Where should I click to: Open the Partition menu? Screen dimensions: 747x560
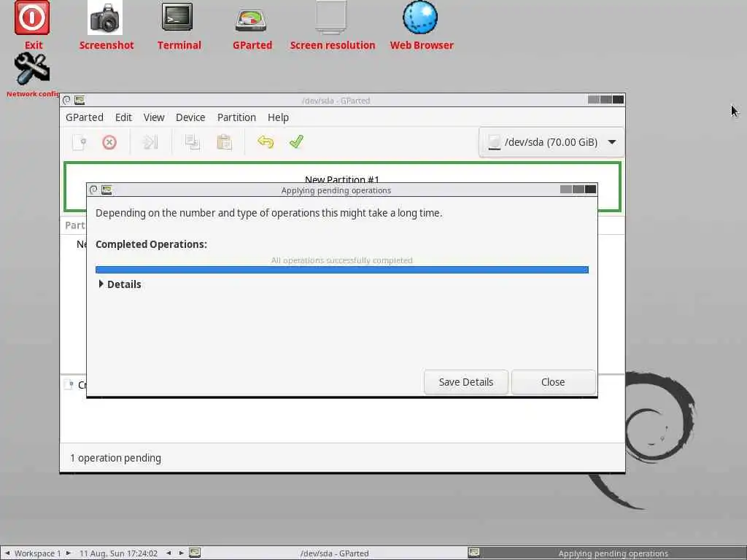(236, 117)
